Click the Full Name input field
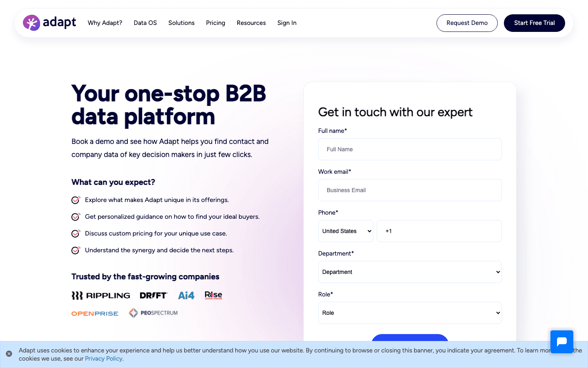 click(410, 149)
